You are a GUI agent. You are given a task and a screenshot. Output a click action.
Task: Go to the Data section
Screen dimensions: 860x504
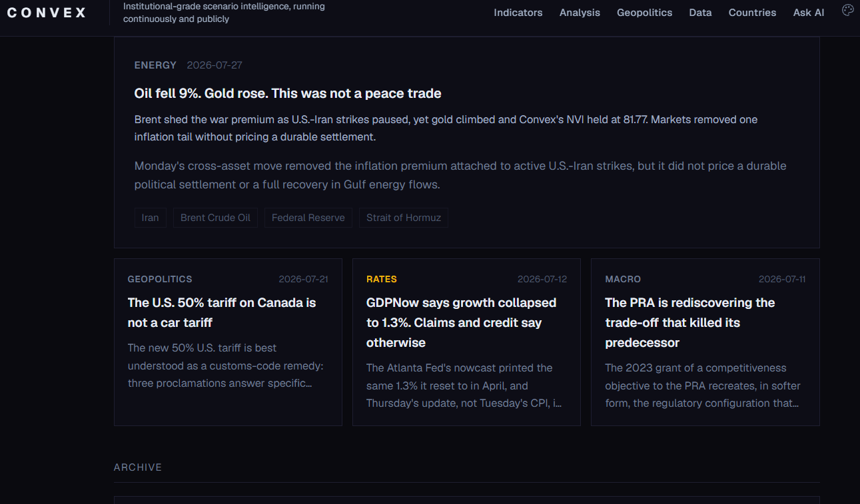coord(700,13)
